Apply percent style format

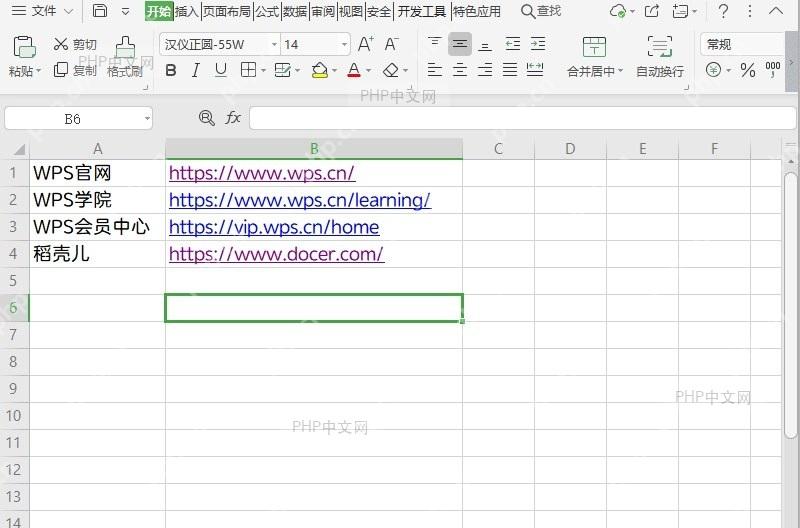[748, 70]
